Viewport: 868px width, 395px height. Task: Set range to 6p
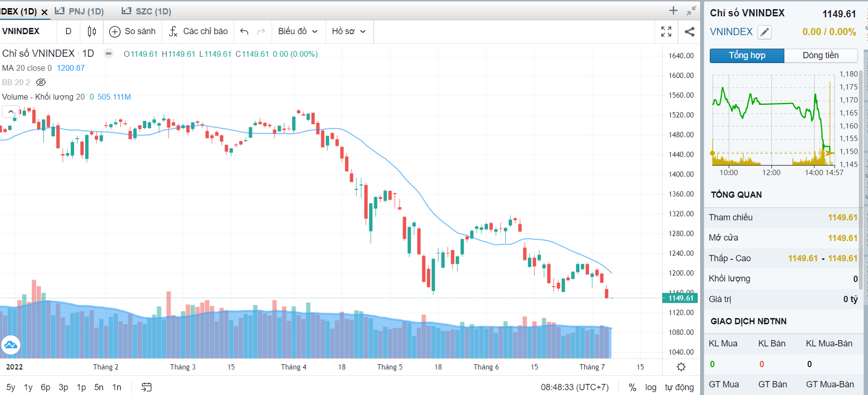pos(46,387)
